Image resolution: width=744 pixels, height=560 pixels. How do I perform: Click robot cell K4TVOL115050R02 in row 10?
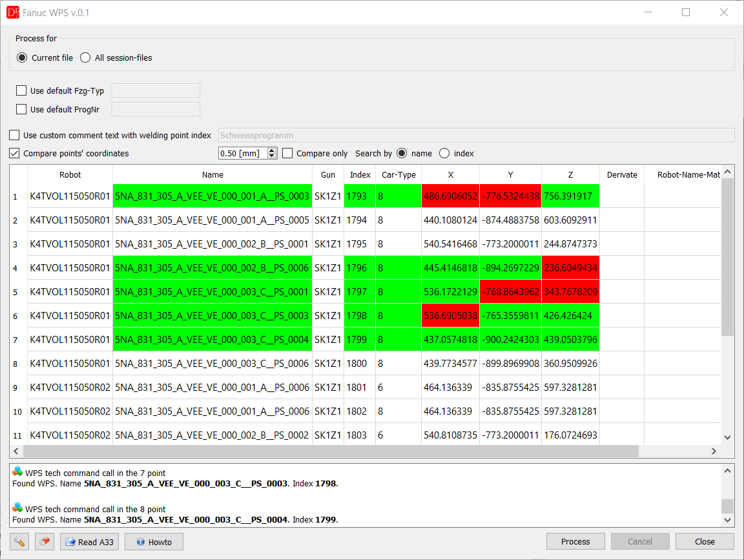[70, 411]
